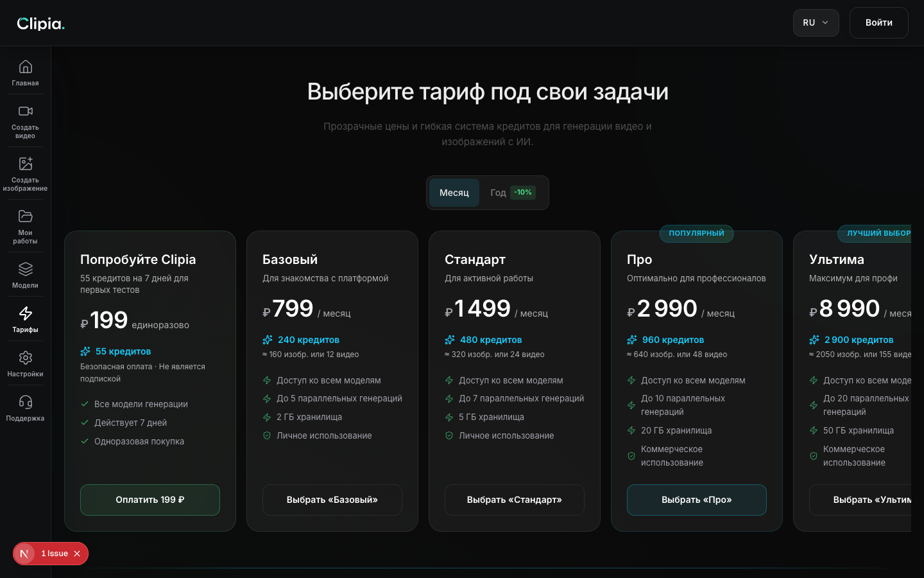Open Создать видео camera icon
This screenshot has width=924, height=578.
coord(25,111)
